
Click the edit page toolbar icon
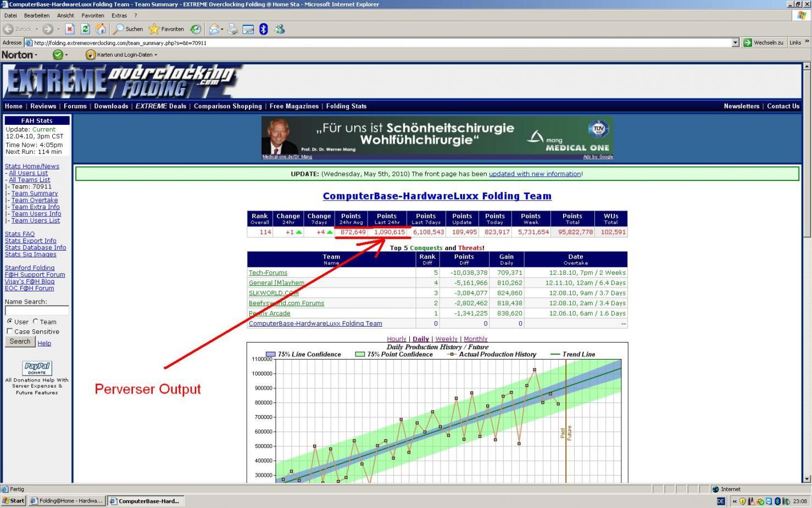click(248, 29)
